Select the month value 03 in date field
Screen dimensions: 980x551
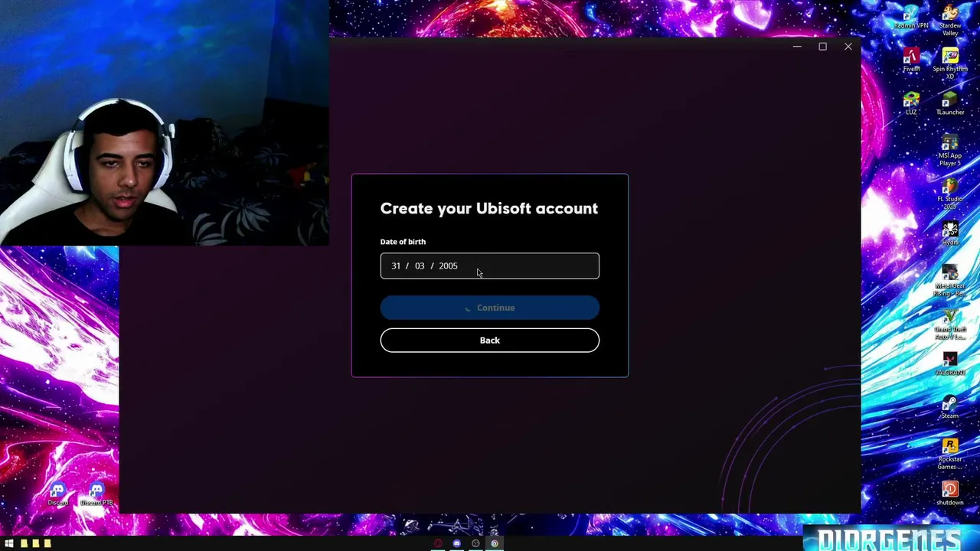click(420, 266)
